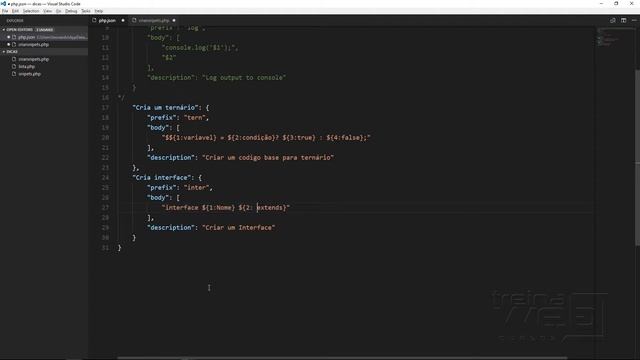Open the Go menu
The height and width of the screenshot is (360, 640).
(58, 11)
